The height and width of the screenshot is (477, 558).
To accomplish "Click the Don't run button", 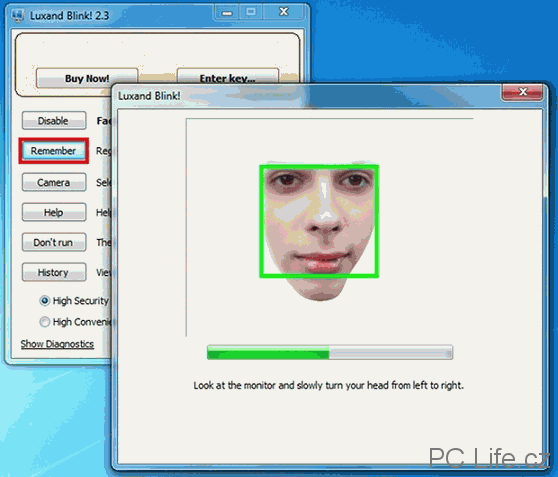I will coord(54,242).
